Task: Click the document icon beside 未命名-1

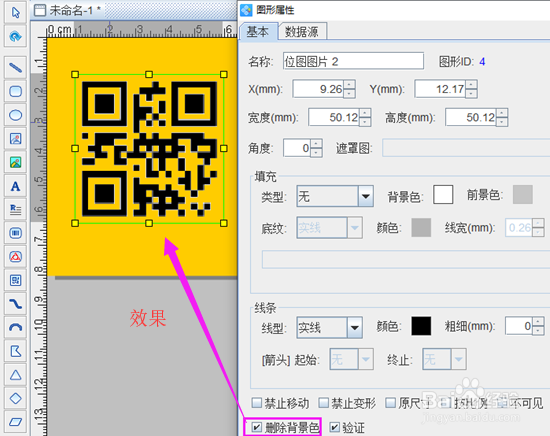Action: [40, 11]
